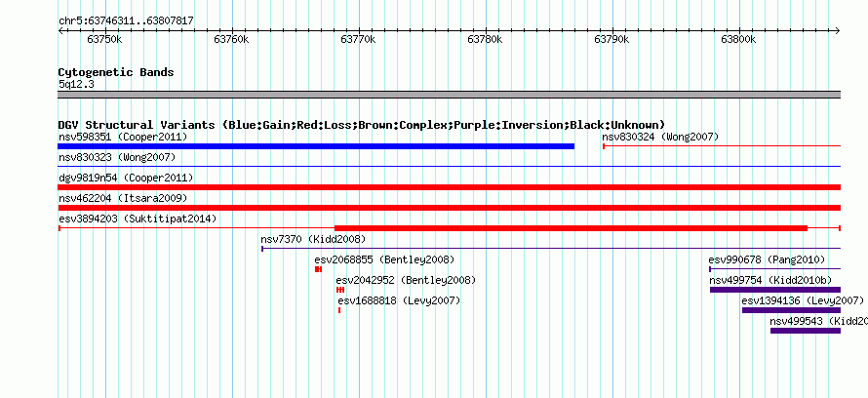Image resolution: width=868 pixels, height=398 pixels.
Task: Click the 63790k ruler tick label
Action: (612, 39)
